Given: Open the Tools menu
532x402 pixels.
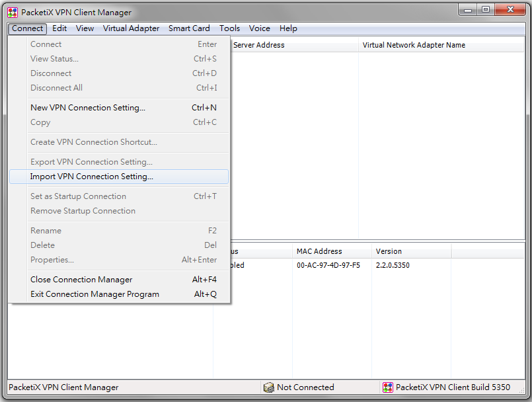Looking at the screenshot, I should [x=229, y=28].
